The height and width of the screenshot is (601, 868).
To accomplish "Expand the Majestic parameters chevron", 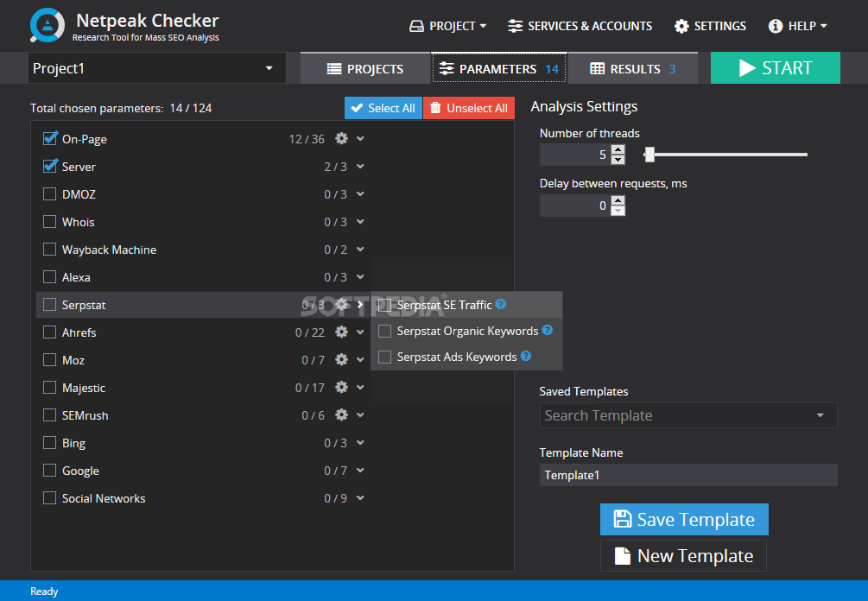I will (360, 388).
